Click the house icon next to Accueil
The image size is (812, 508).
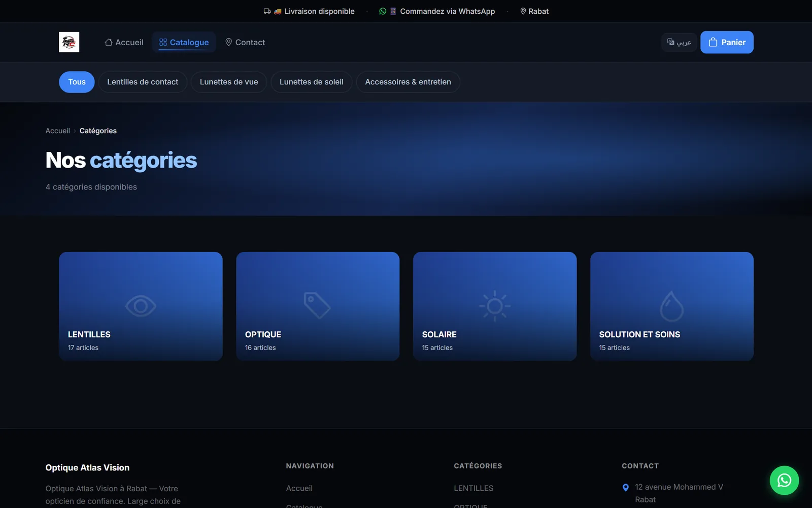click(109, 42)
